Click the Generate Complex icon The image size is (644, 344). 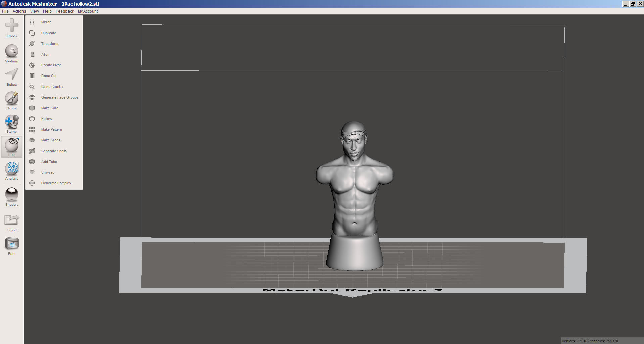32,183
